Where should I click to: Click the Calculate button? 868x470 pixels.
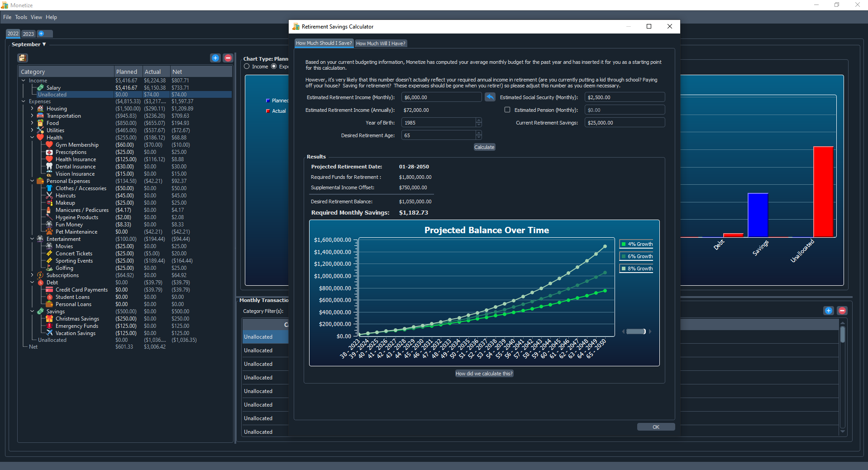[484, 147]
